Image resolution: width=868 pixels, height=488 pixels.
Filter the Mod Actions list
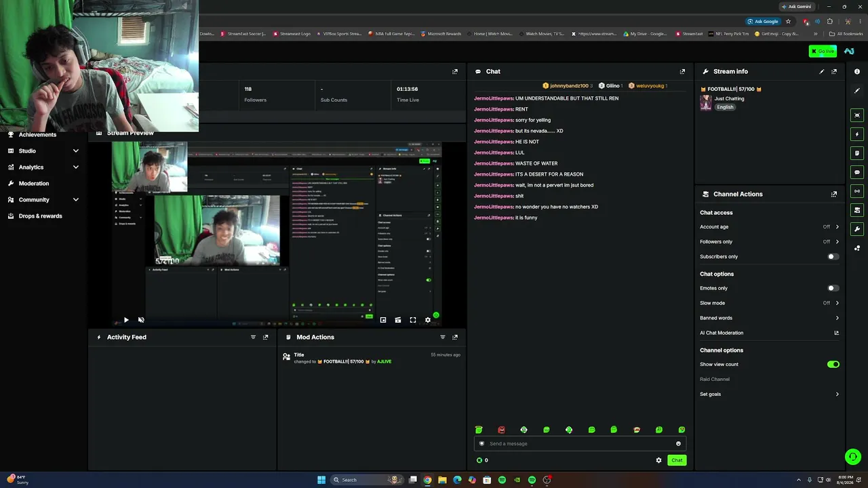click(x=443, y=337)
